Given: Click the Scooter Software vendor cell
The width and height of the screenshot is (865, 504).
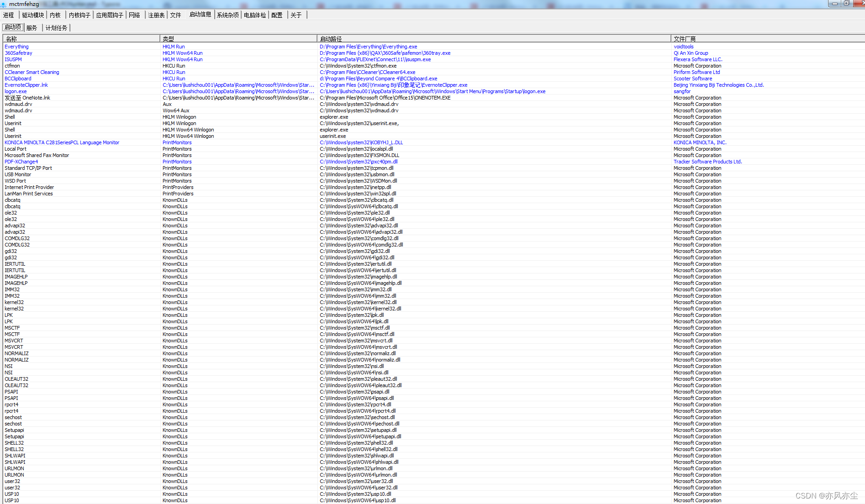Looking at the screenshot, I should click(692, 79).
